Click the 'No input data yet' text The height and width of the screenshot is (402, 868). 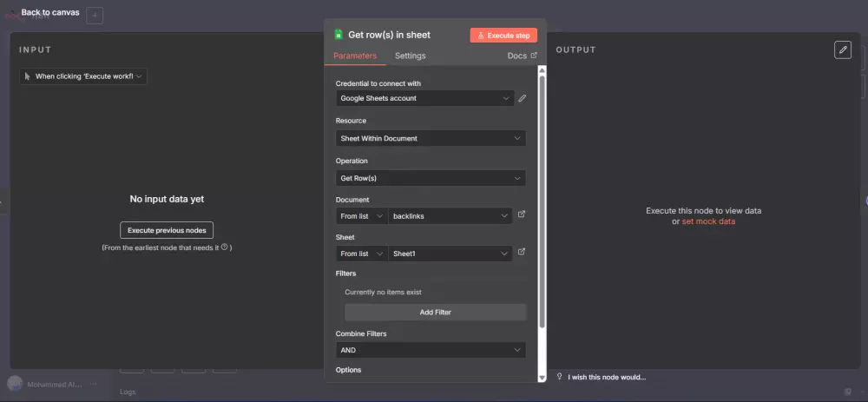(x=167, y=199)
